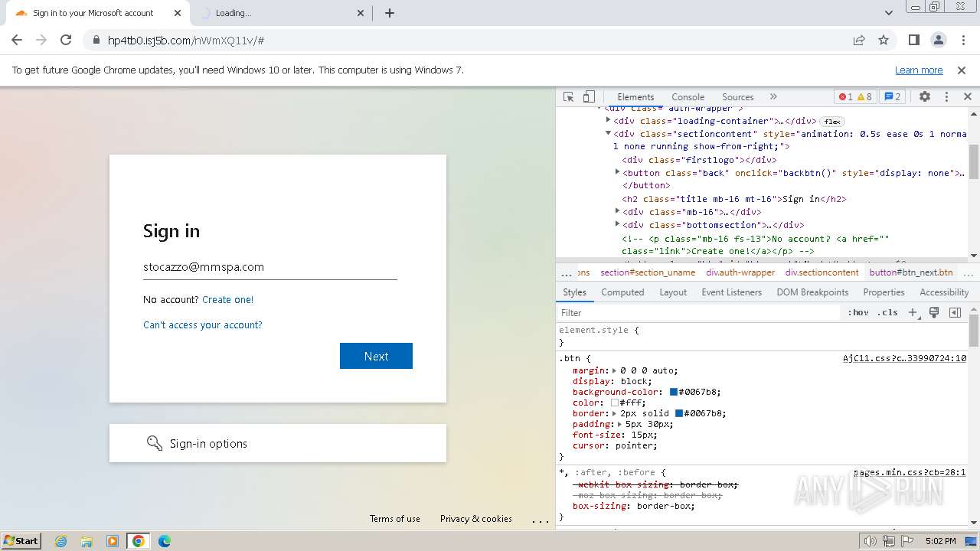Screen dimensions: 980x551
Task: Dismiss the Chrome update notification bar
Action: pyautogui.click(x=962, y=70)
